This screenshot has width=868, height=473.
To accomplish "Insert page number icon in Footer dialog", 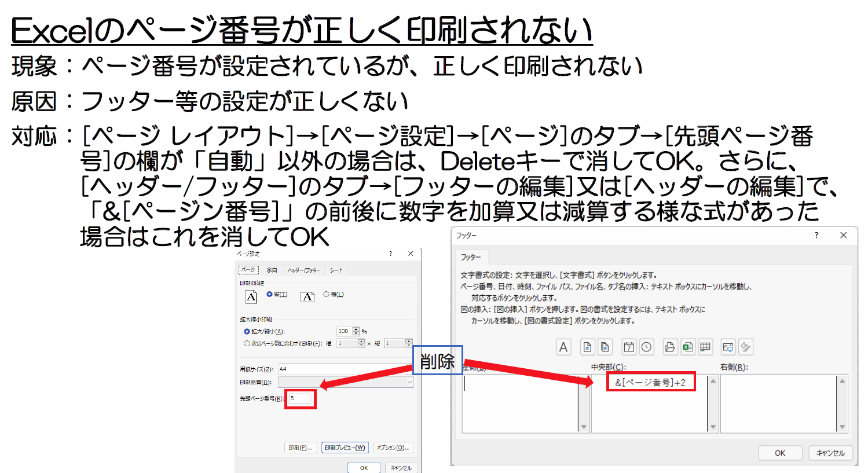I will tap(587, 347).
